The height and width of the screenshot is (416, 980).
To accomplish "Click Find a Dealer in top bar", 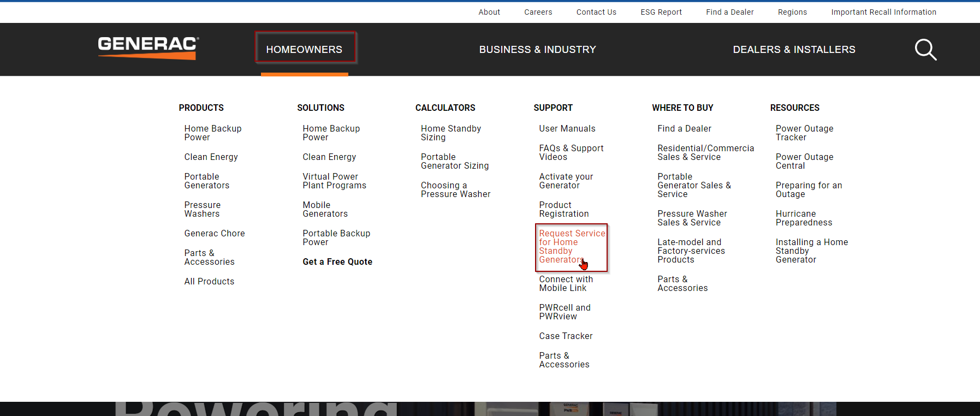I will pos(729,12).
